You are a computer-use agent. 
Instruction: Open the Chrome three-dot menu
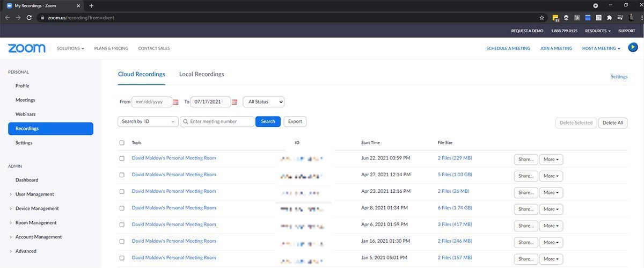(x=641, y=17)
